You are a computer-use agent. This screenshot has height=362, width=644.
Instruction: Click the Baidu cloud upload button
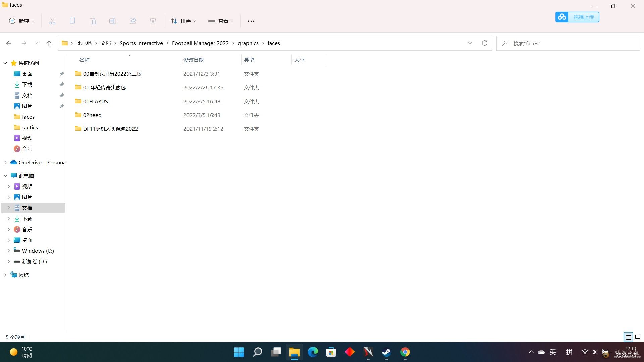[577, 17]
